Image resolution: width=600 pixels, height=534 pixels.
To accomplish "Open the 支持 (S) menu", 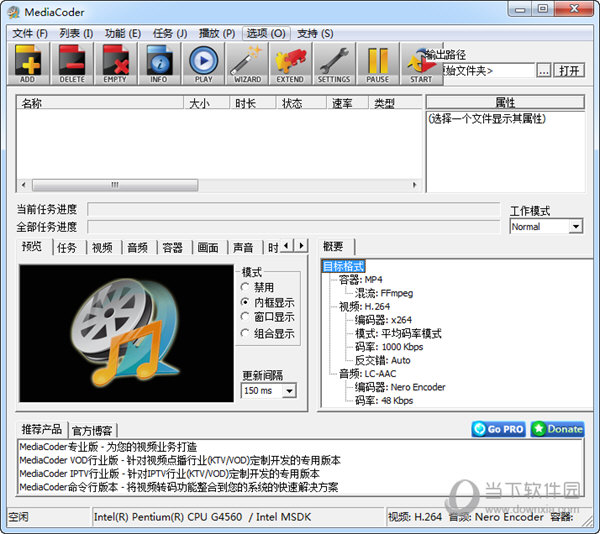I will 315,34.
